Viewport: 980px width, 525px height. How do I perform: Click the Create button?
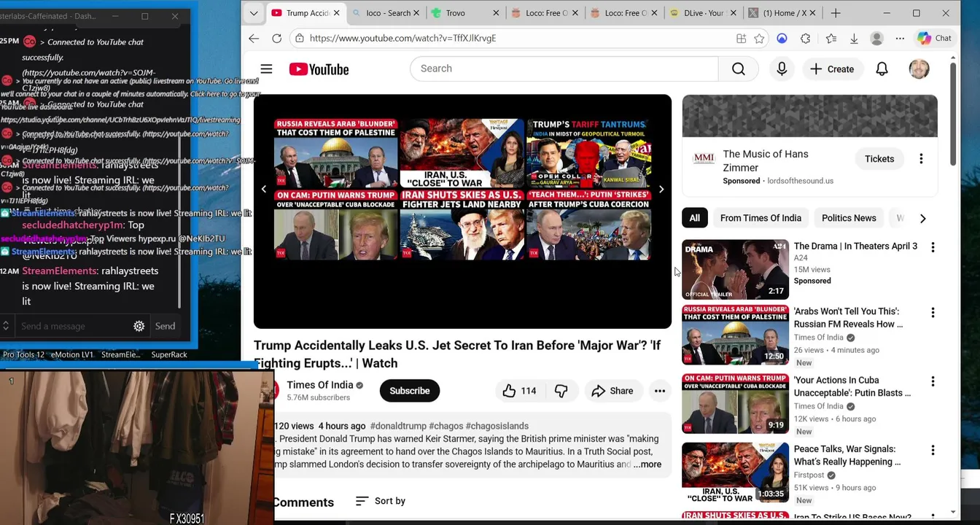click(832, 69)
